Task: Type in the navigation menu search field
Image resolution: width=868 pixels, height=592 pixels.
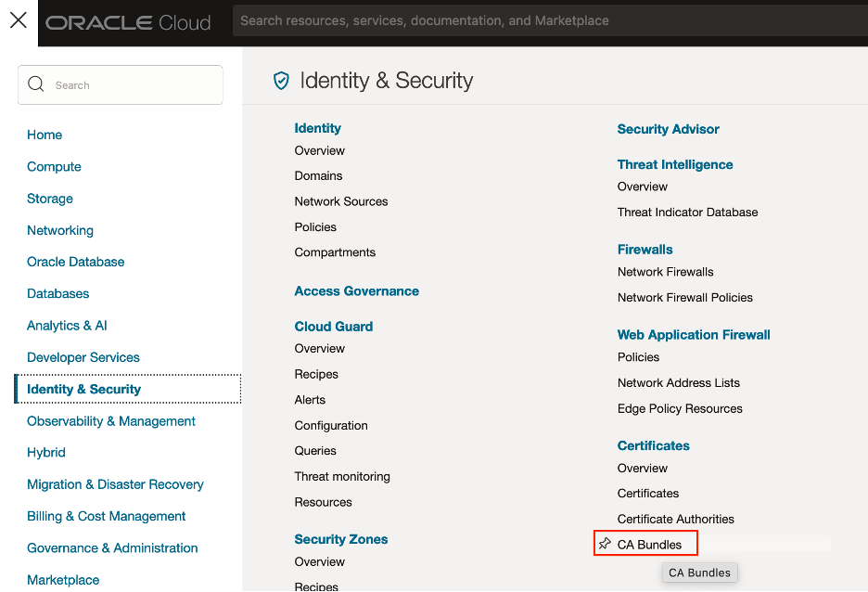Action: coord(130,85)
